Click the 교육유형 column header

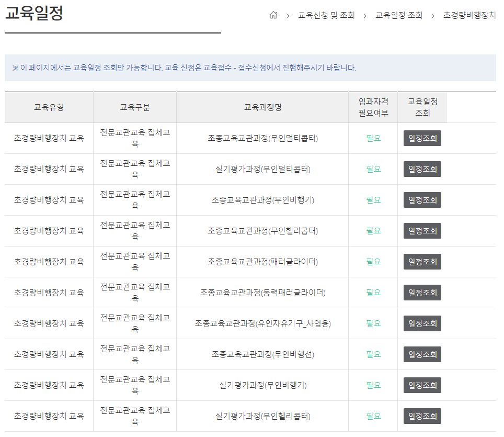pos(49,107)
